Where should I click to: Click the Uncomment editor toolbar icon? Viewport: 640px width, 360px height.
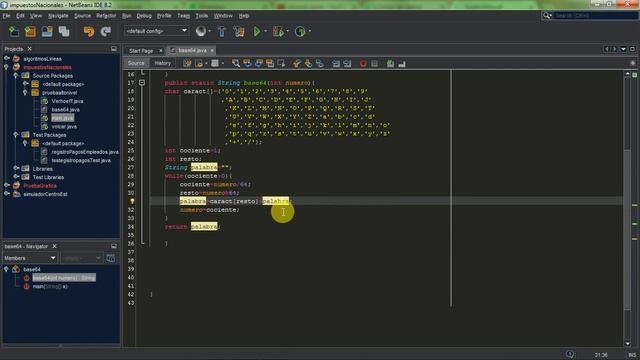pos(402,63)
